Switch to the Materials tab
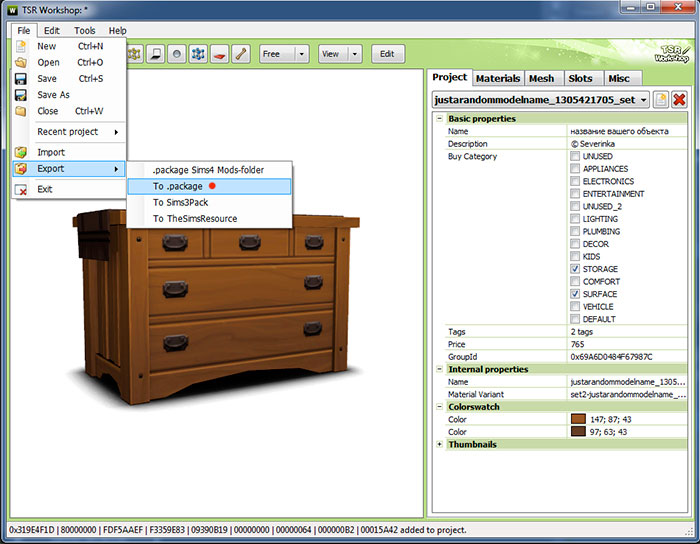This screenshot has height=544, width=700. tap(498, 79)
